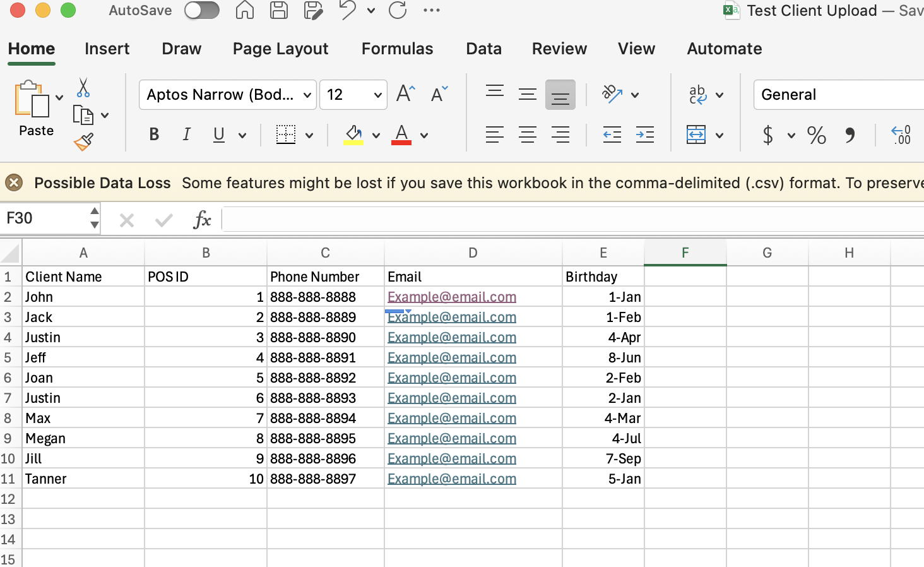Click the Percent Style icon
924x567 pixels.
[x=817, y=135]
